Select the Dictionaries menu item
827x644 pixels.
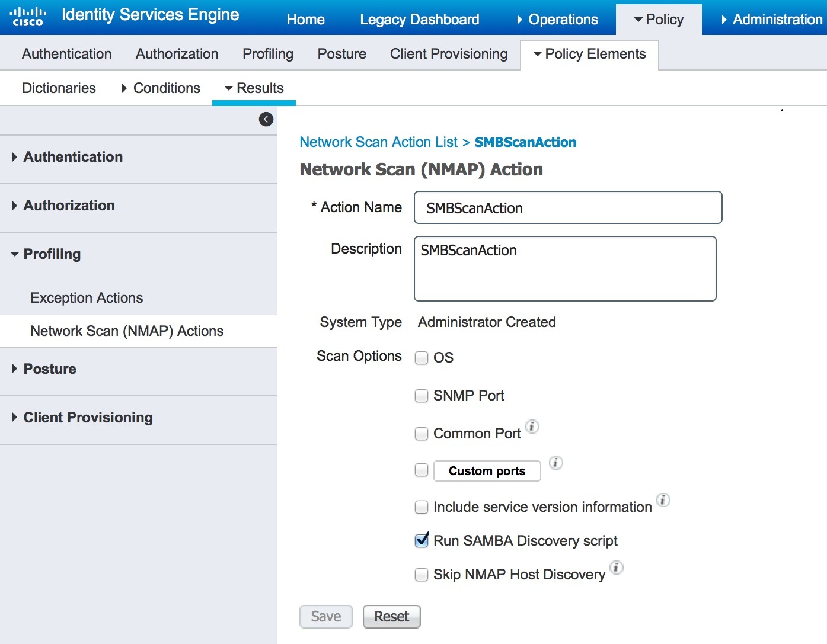pyautogui.click(x=59, y=88)
